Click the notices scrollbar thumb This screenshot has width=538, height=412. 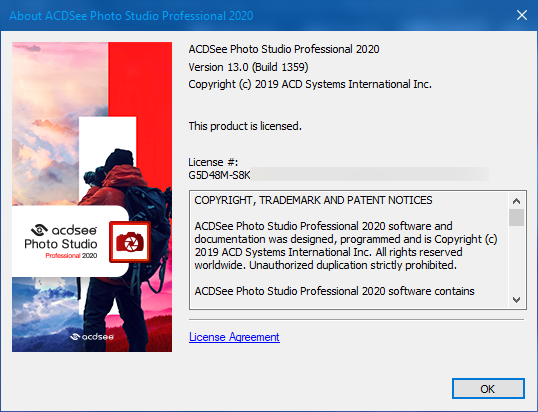(x=516, y=217)
